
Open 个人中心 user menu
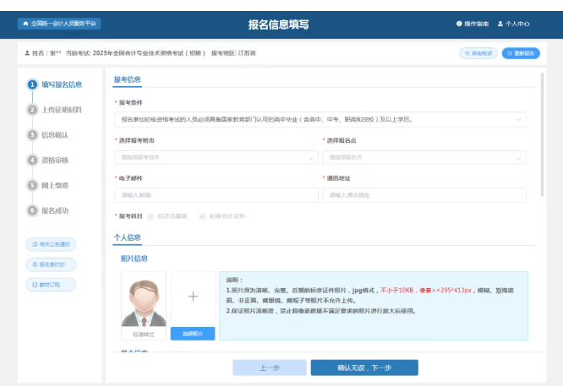click(x=514, y=24)
